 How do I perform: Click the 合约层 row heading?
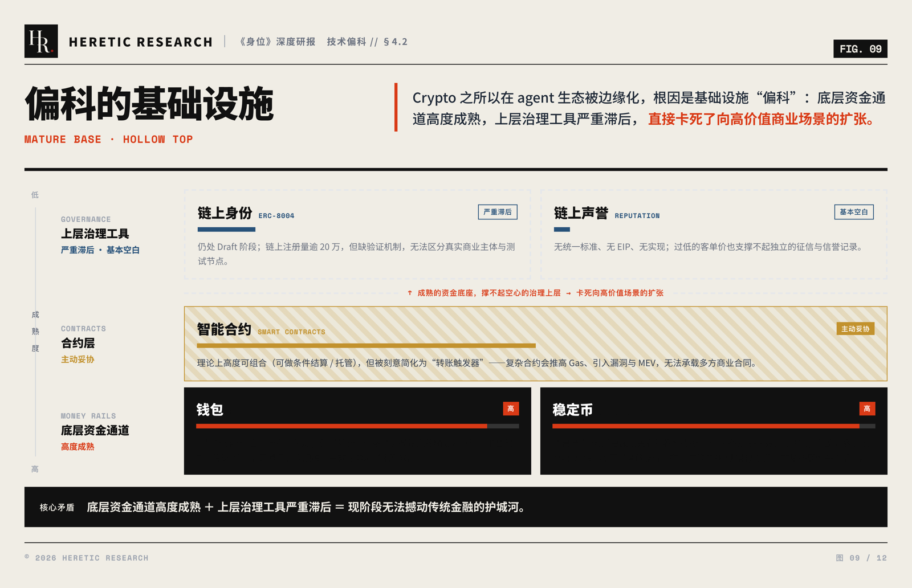(x=78, y=343)
